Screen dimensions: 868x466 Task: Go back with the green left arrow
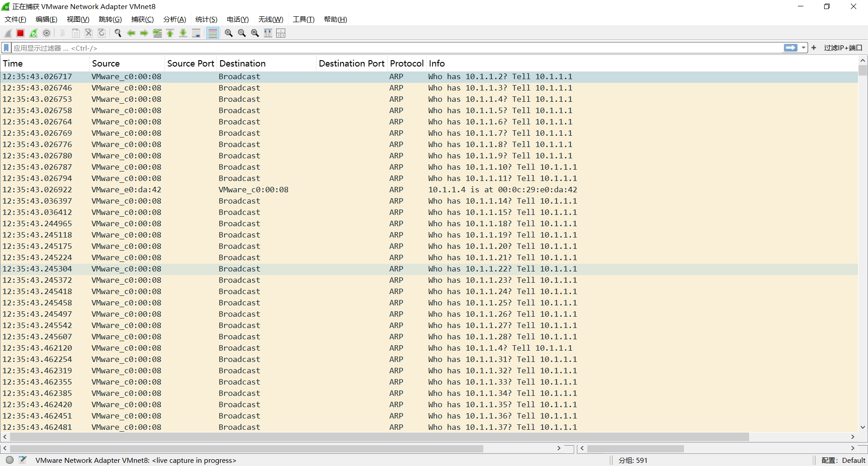pos(131,33)
